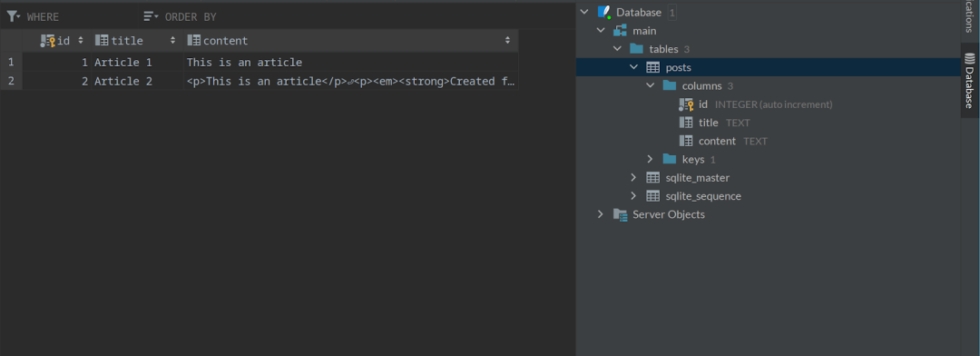
Task: Select the 'This is an article' content cell
Action: click(350, 63)
